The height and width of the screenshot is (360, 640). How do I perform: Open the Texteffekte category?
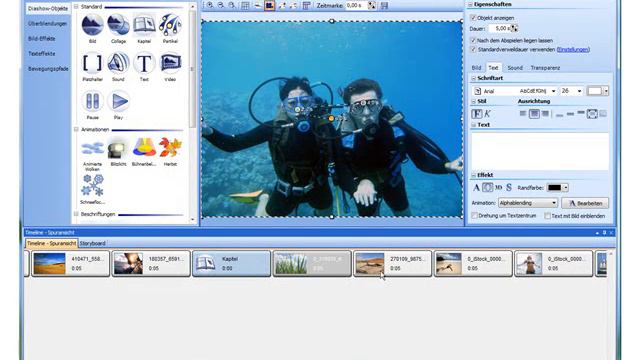pos(42,54)
